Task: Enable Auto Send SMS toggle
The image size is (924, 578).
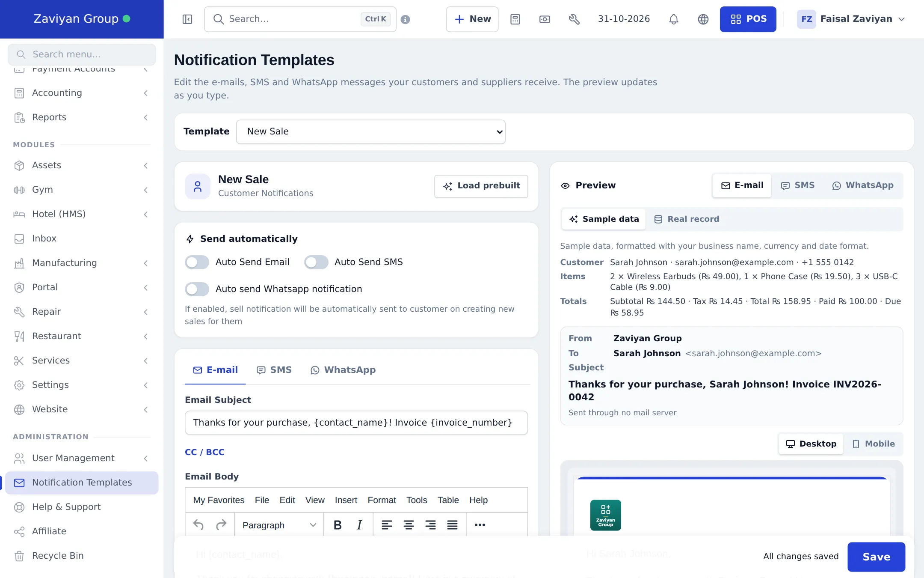Action: pos(316,262)
